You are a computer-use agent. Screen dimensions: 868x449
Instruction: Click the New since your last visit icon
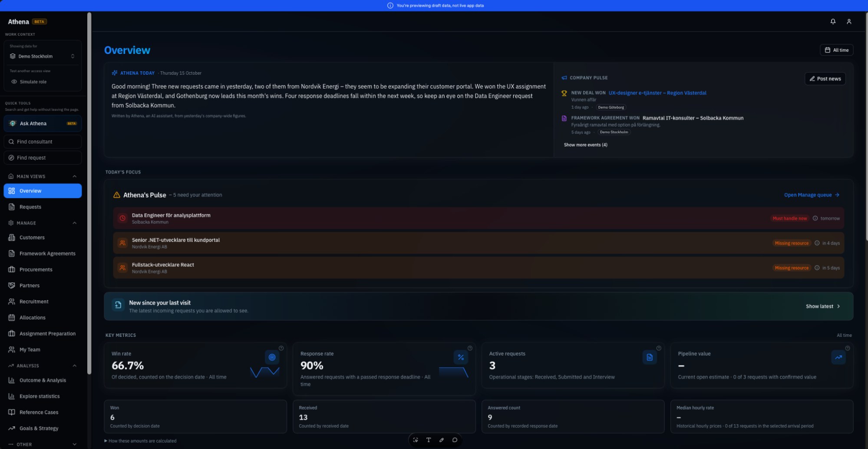point(118,305)
